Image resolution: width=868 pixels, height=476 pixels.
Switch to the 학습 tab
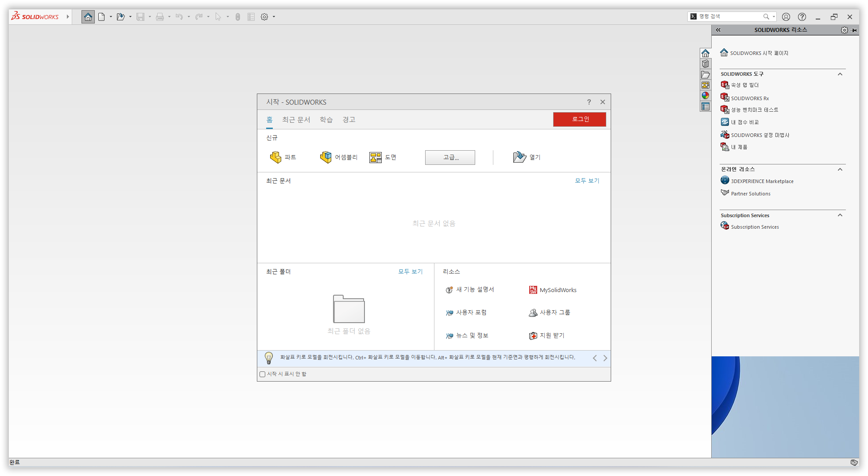pyautogui.click(x=326, y=120)
